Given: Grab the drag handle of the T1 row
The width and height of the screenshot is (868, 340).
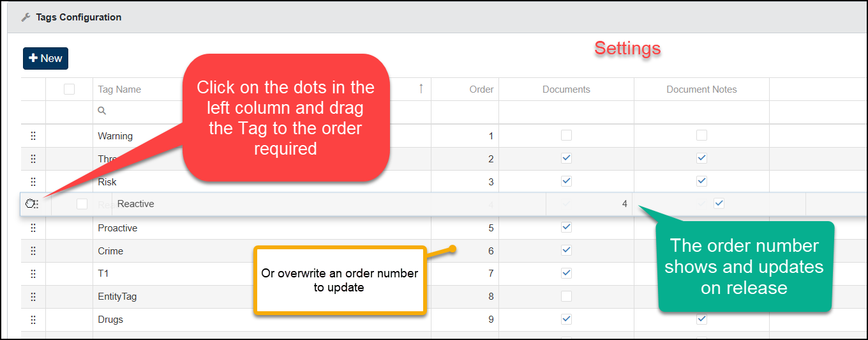Looking at the screenshot, I should 33,274.
